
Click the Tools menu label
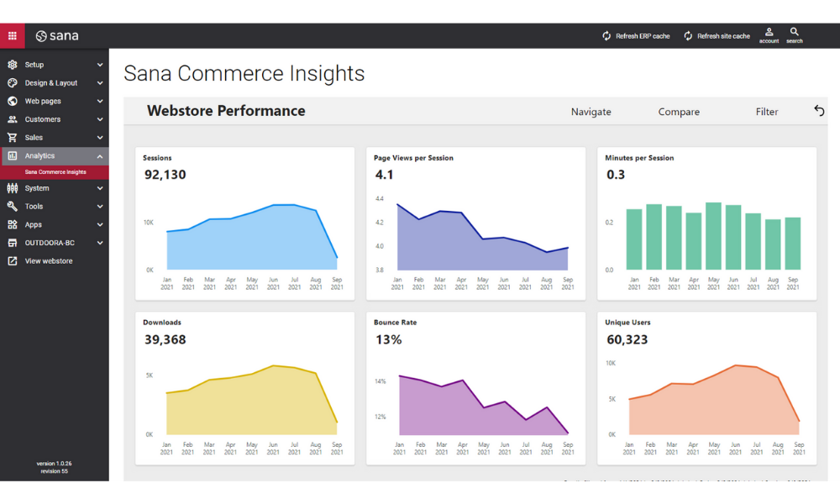tap(34, 206)
